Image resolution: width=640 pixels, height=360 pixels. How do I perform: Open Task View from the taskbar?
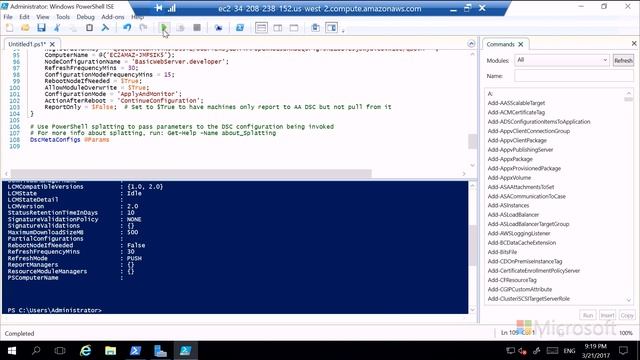tap(60, 351)
